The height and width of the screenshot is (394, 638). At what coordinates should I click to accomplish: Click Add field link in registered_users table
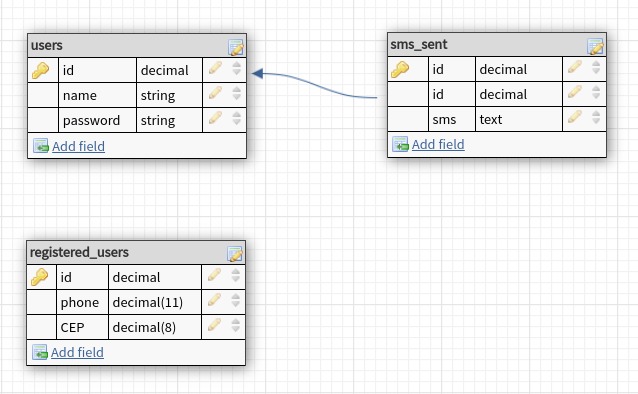77,352
